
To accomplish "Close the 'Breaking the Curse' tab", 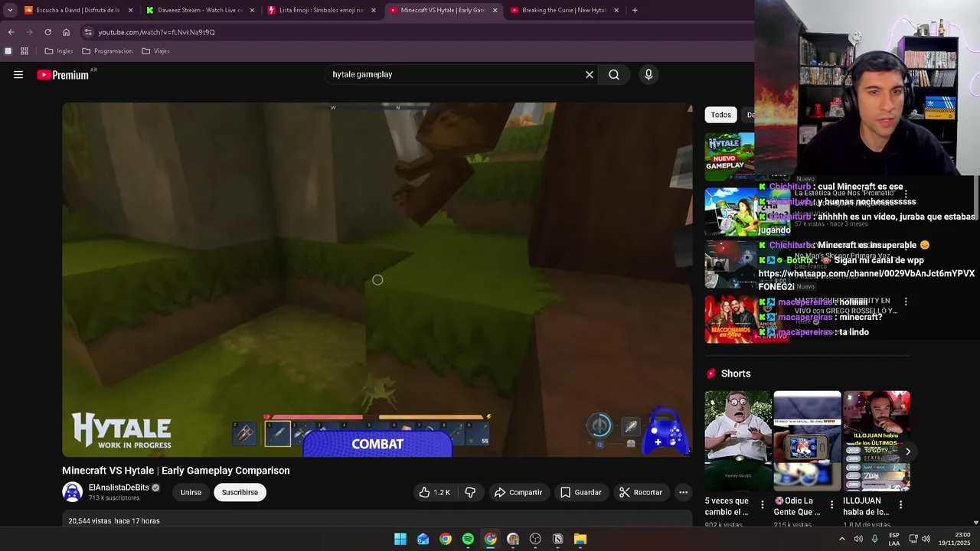I will coord(616,10).
